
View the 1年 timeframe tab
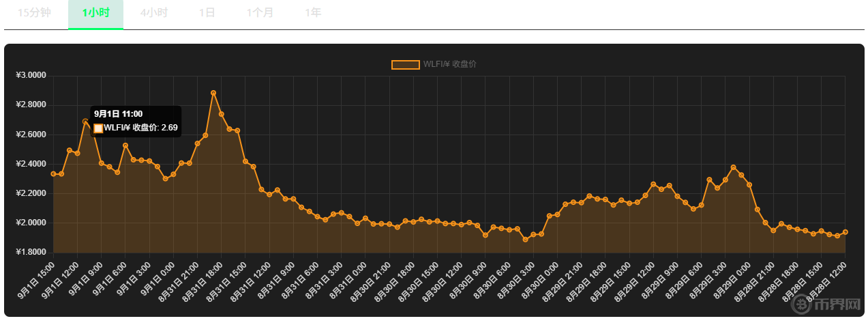coord(313,13)
